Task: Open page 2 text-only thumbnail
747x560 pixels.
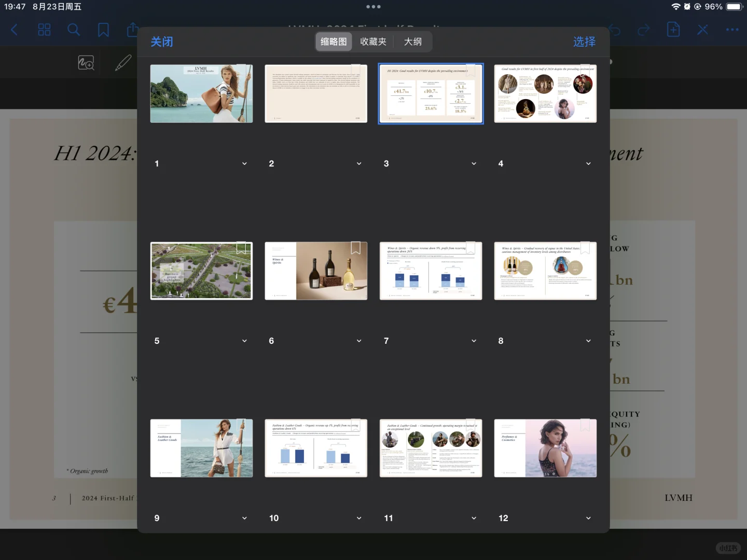Action: [x=316, y=94]
